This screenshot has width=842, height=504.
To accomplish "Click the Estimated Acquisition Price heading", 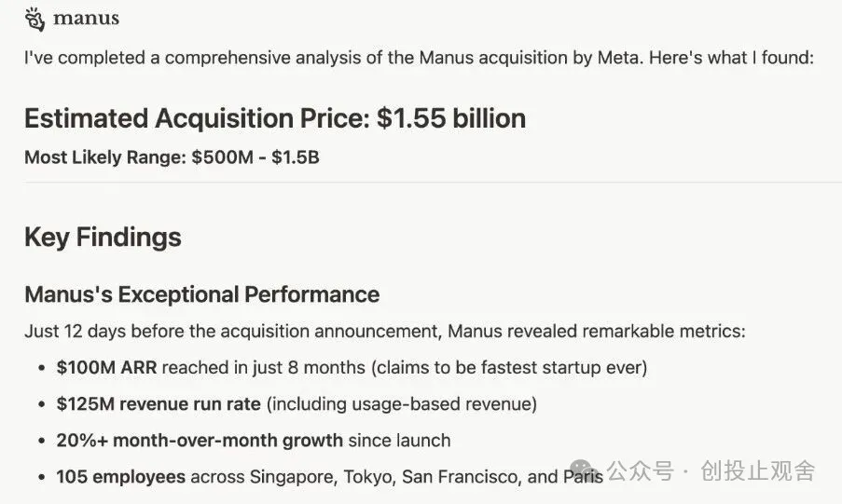I will [275, 118].
